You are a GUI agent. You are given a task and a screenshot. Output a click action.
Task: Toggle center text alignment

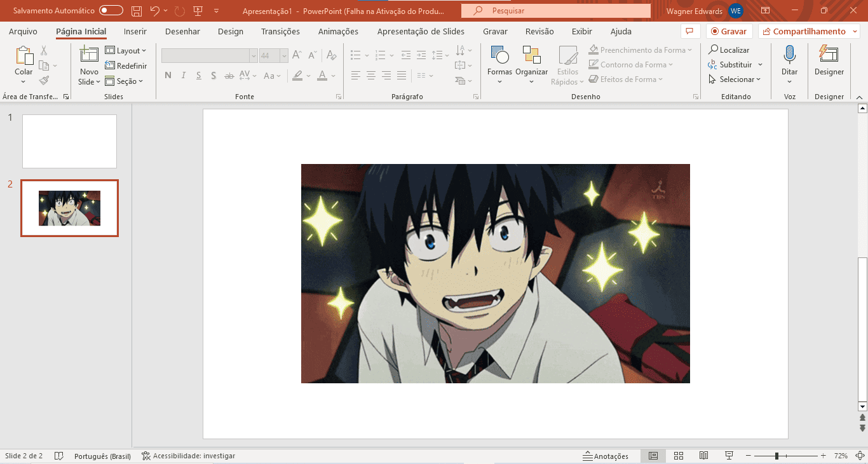tap(370, 76)
